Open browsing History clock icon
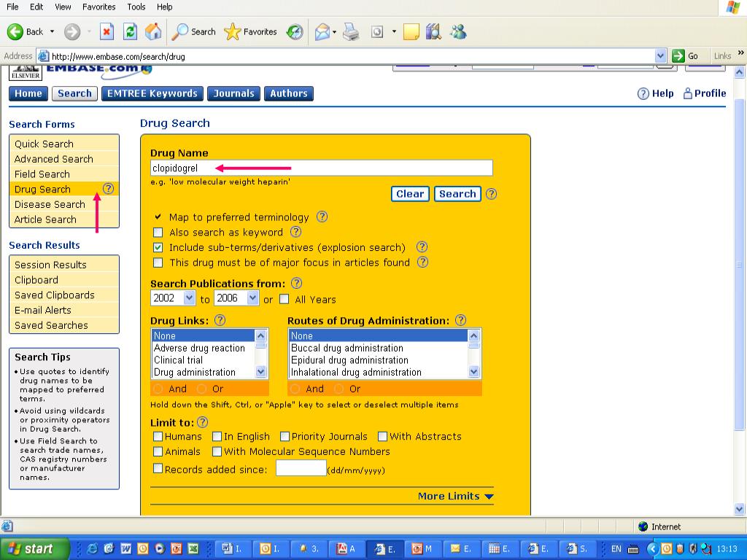 (x=295, y=32)
